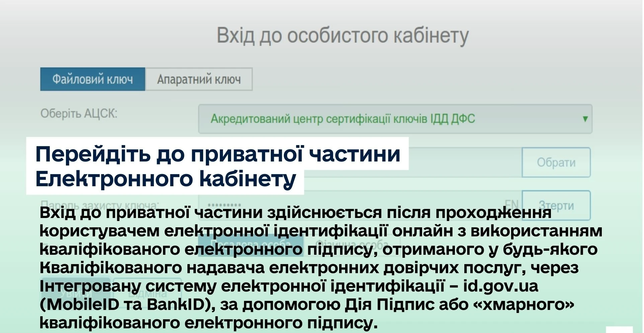Click the white square in bottom-right corner
644x333 pixels.
[x=619, y=330]
